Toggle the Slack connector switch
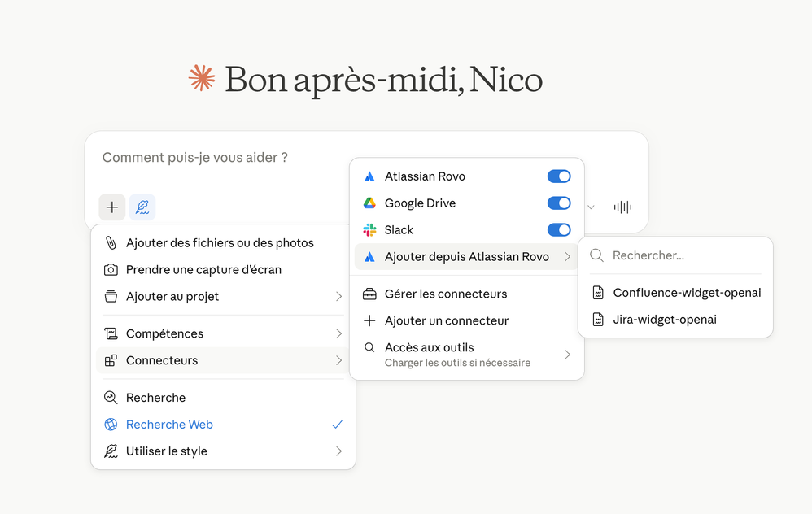 [x=559, y=230]
